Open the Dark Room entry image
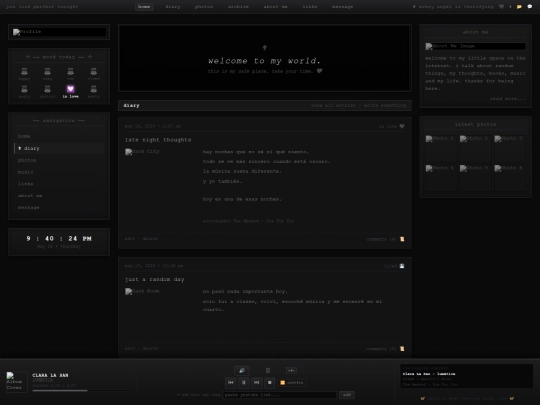The width and height of the screenshot is (540, 405). click(142, 291)
